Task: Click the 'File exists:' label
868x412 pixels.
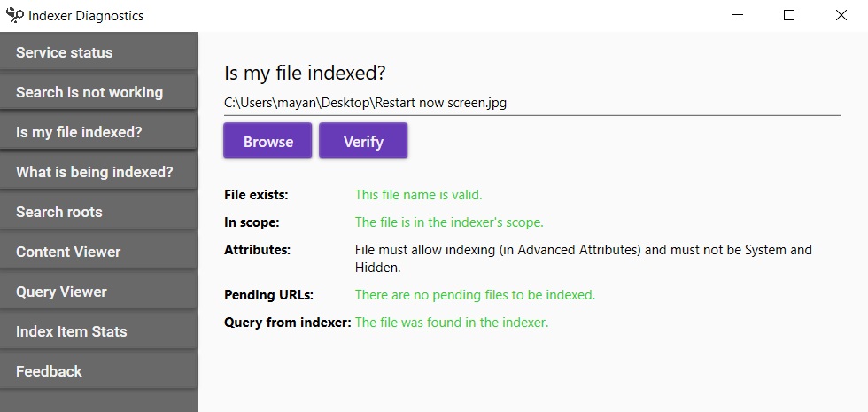Action: 256,195
